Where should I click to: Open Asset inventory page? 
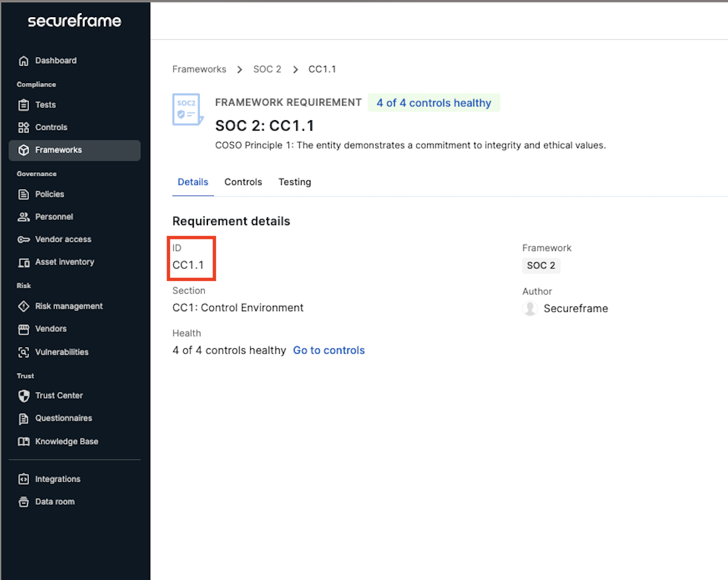pyautogui.click(x=65, y=262)
